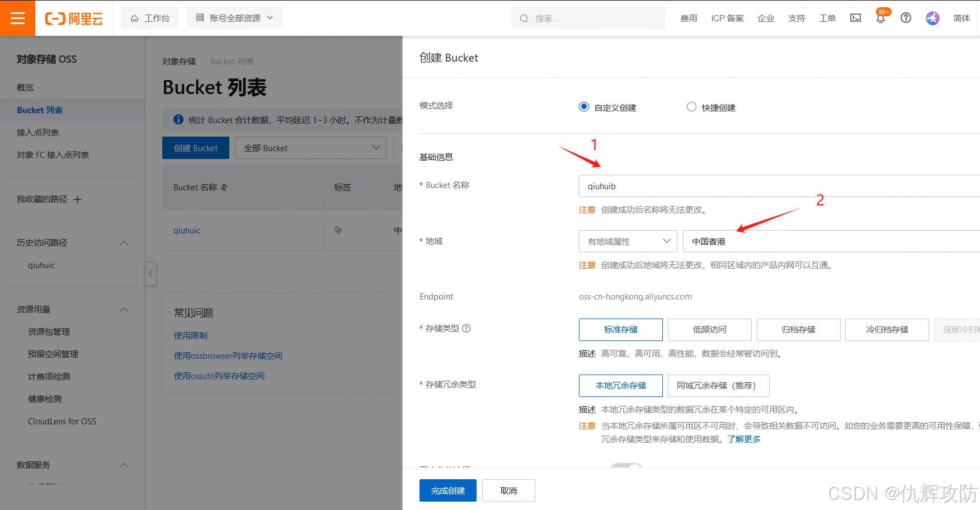Screen dimensions: 980x510
Task: Click the finish creation button
Action: coord(448,490)
